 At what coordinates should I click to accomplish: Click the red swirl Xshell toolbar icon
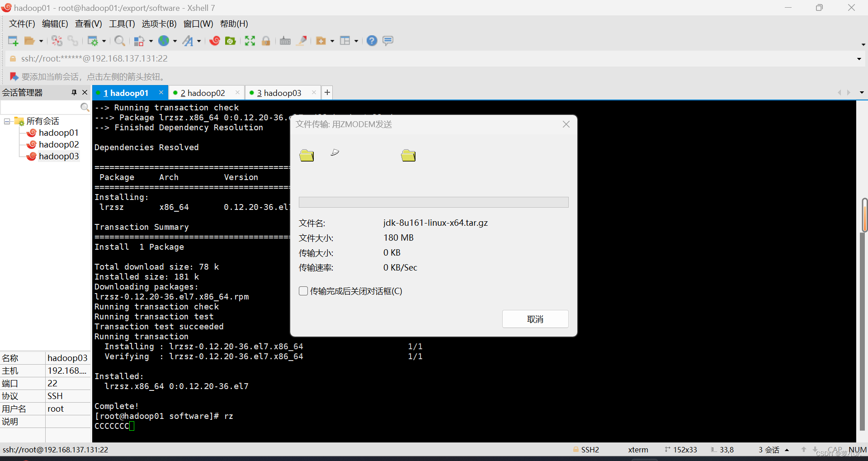pyautogui.click(x=215, y=41)
